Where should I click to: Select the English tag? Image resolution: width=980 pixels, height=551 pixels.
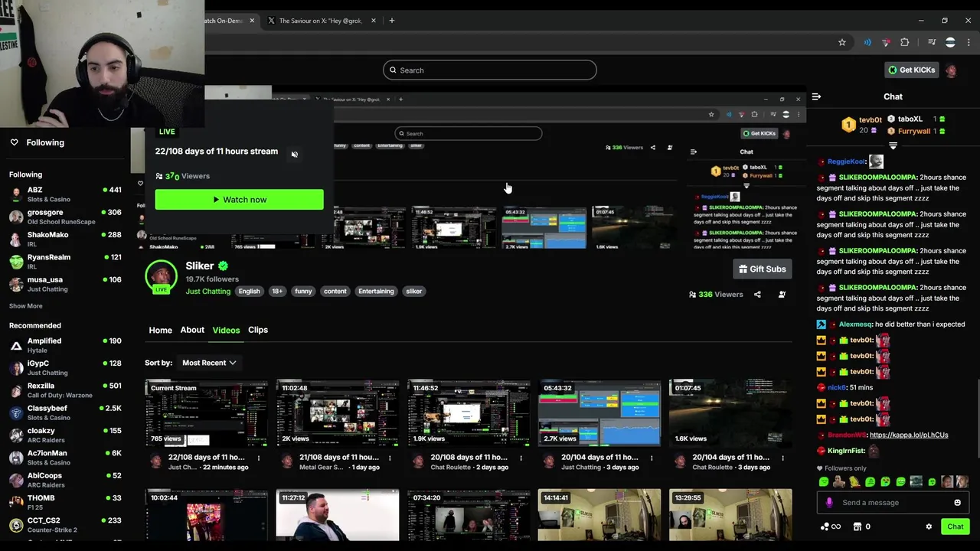click(249, 292)
